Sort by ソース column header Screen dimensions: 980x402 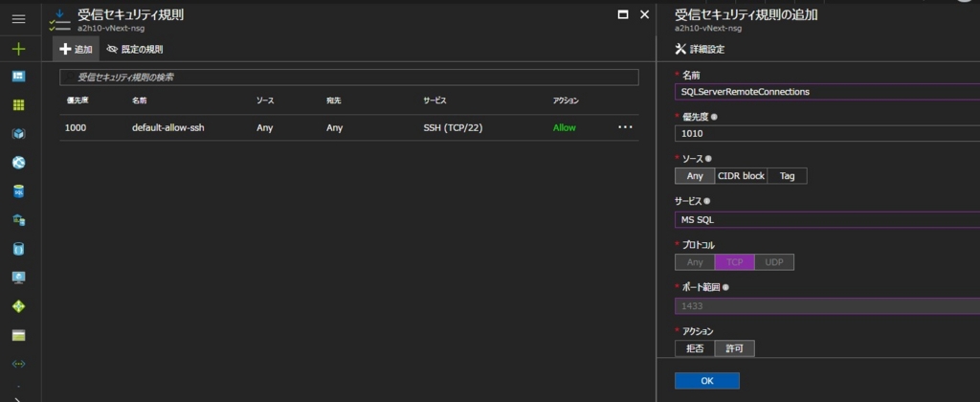tap(265, 100)
